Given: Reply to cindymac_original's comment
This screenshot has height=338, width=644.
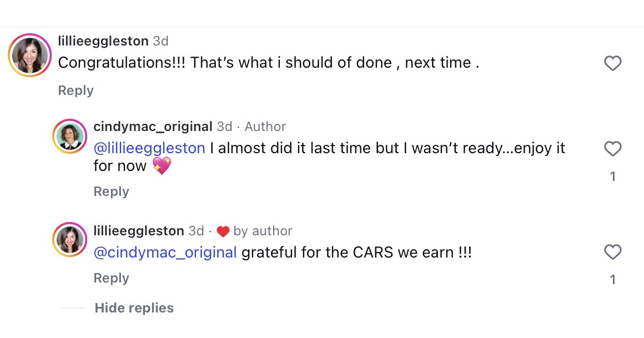Looking at the screenshot, I should 111,191.
